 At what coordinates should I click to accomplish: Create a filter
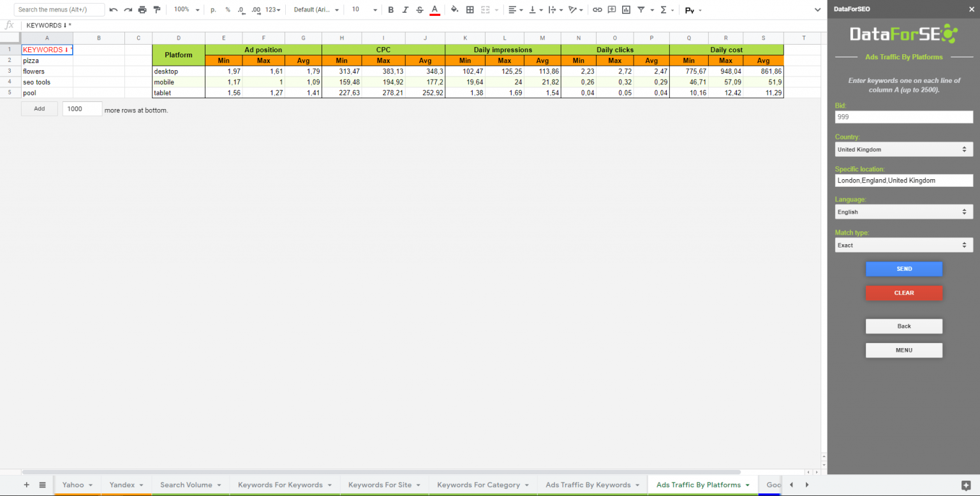click(x=641, y=10)
